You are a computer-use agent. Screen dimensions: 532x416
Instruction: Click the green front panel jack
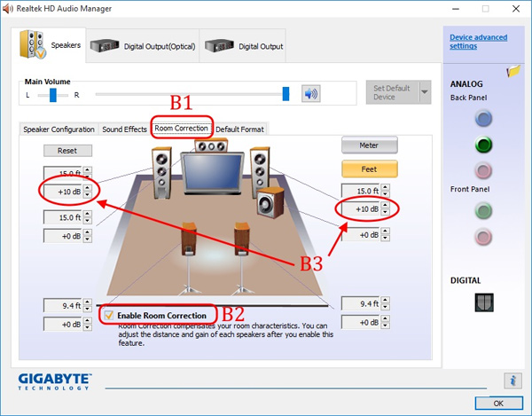(483, 210)
